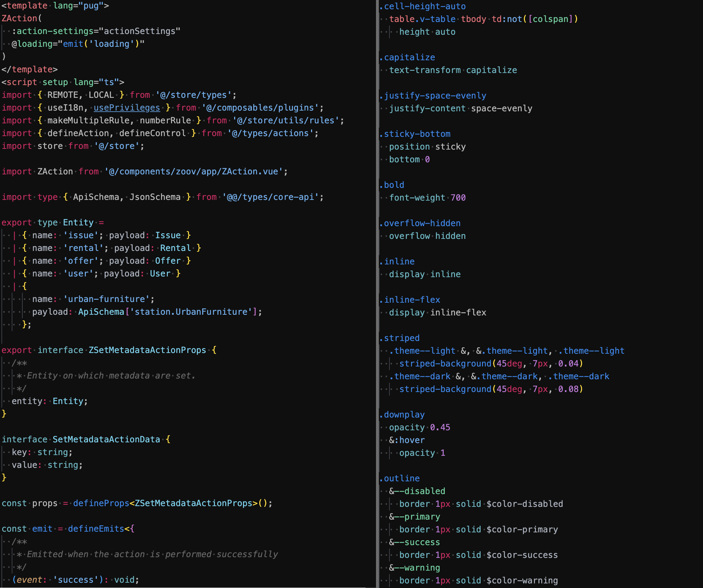Click the defineEmits function call
703x588 pixels.
(x=96, y=529)
